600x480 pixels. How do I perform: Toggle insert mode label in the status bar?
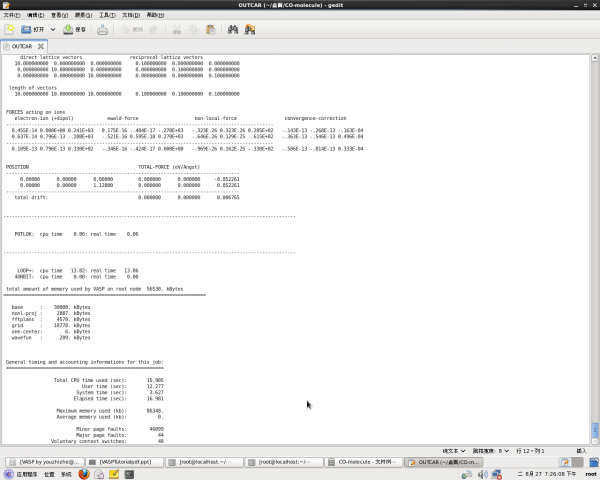coord(581,451)
